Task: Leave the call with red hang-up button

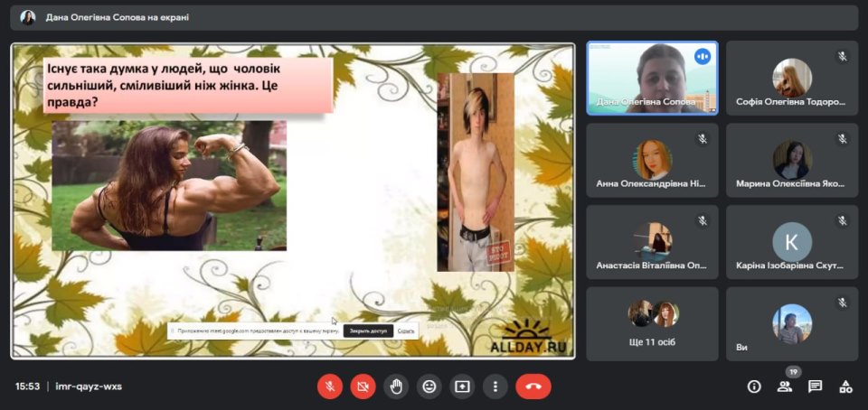Action: [533, 387]
